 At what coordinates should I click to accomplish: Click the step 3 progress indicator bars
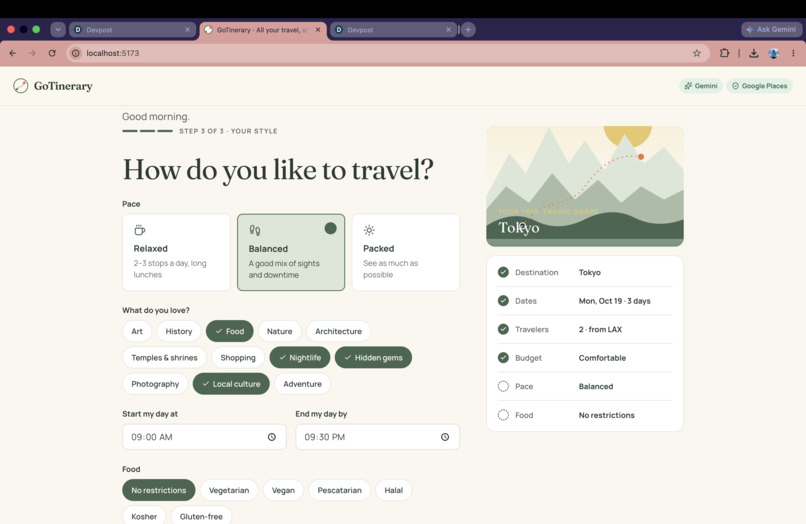(148, 131)
